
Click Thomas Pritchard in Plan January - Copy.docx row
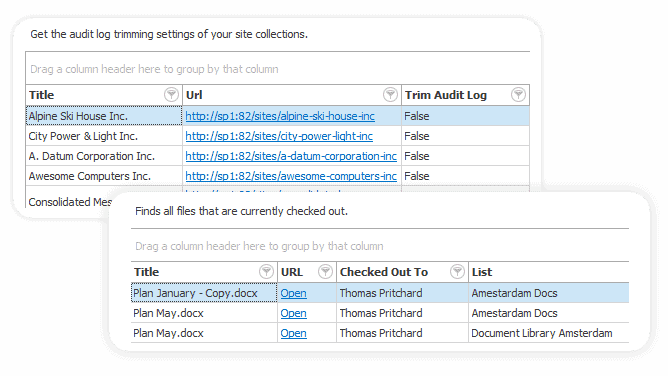(381, 293)
